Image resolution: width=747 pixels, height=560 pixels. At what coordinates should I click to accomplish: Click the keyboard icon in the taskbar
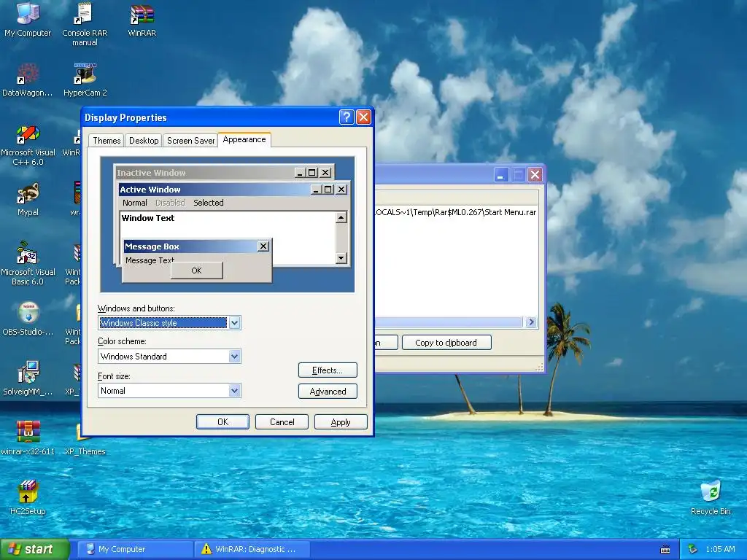pyautogui.click(x=665, y=550)
